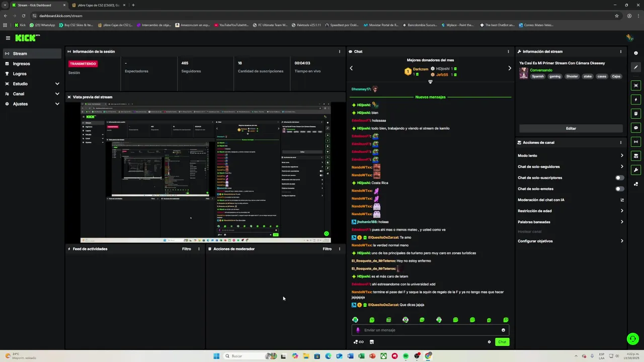Screen dimensions: 644x362
Task: Open the emoji picker in message box
Action: click(x=503, y=330)
